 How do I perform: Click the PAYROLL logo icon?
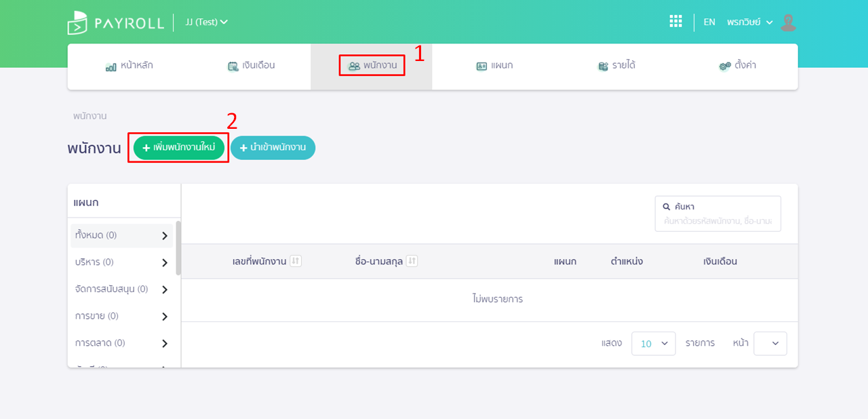click(77, 22)
